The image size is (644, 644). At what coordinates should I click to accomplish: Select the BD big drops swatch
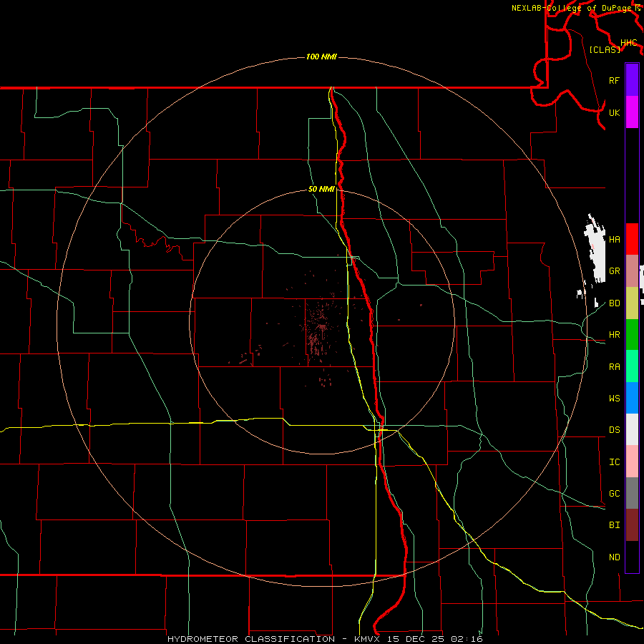point(632,303)
